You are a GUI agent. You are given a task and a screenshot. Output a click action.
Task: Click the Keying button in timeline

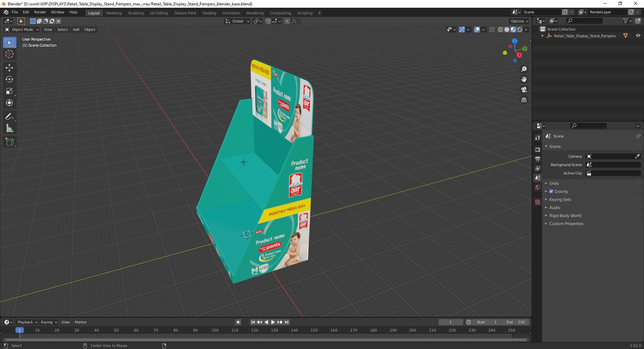[x=49, y=322]
